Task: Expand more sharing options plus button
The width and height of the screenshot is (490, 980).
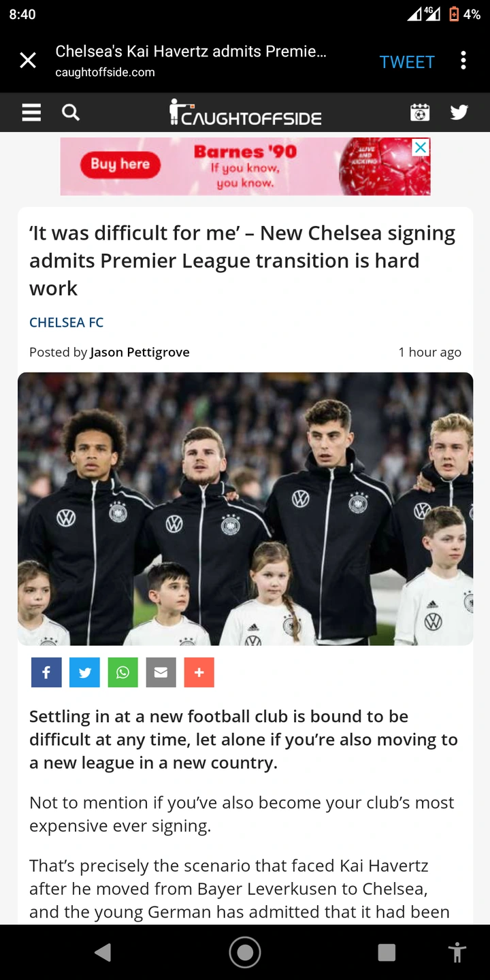Action: [199, 672]
